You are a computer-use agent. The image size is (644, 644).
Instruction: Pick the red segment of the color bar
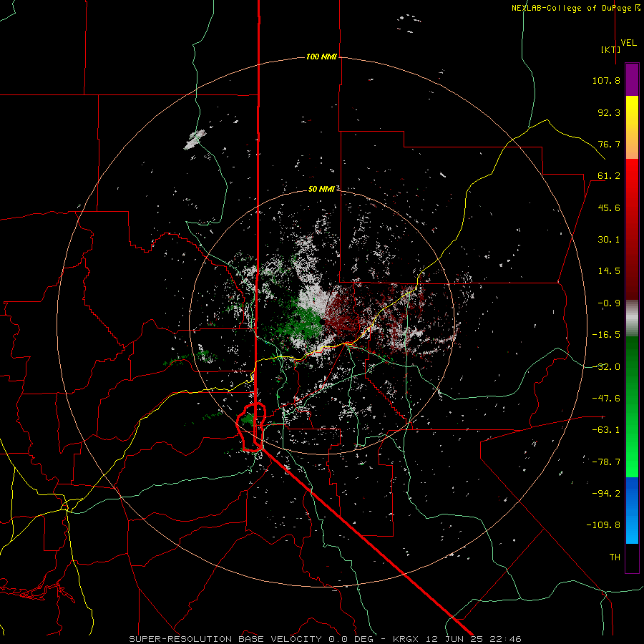(632, 229)
